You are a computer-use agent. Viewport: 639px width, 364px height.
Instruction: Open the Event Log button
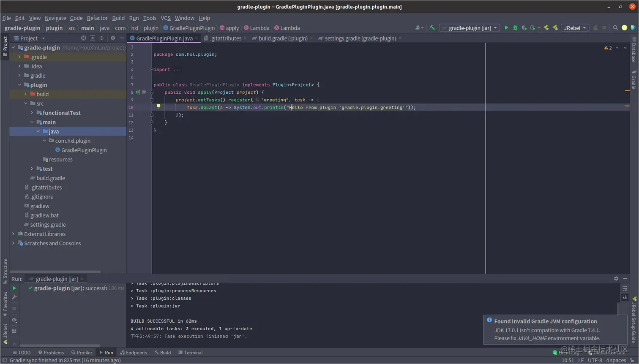tap(566, 353)
